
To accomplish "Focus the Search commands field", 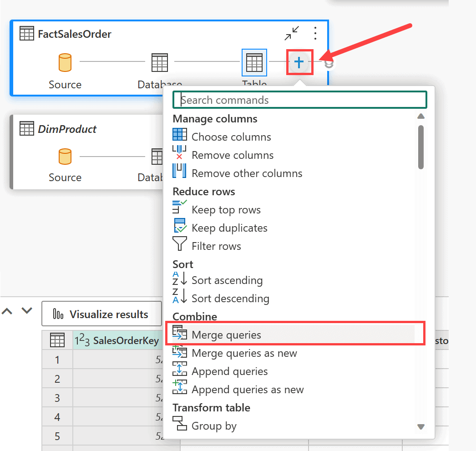I will click(299, 100).
